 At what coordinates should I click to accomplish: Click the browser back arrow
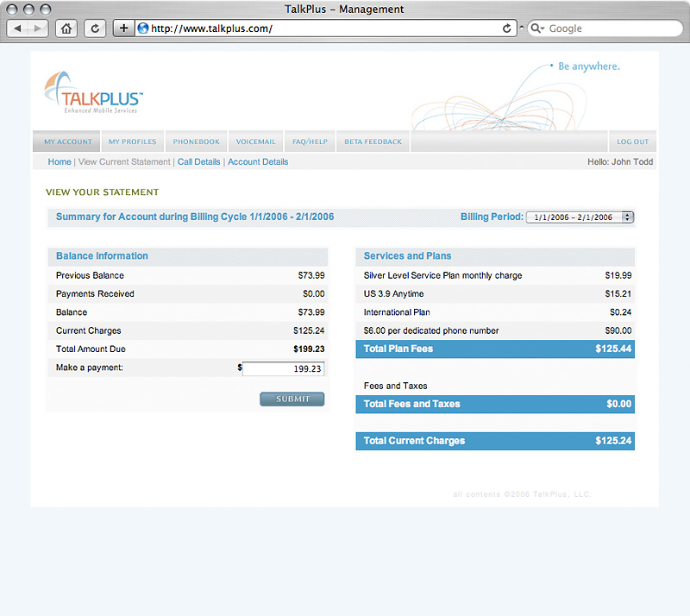(17, 28)
